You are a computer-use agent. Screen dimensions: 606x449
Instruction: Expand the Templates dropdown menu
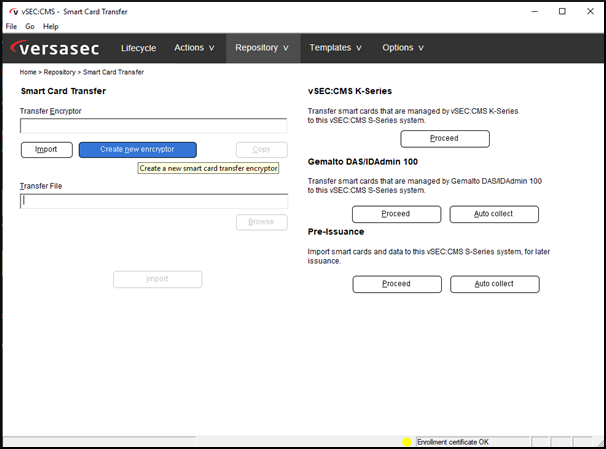335,48
